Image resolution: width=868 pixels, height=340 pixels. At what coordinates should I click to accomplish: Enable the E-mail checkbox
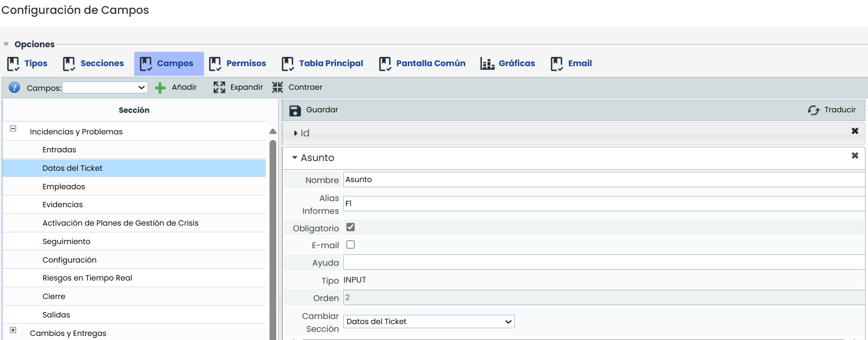pos(350,245)
